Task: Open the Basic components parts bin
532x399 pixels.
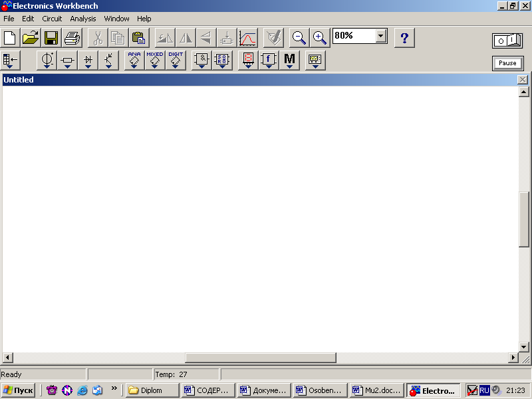Action: [67, 61]
